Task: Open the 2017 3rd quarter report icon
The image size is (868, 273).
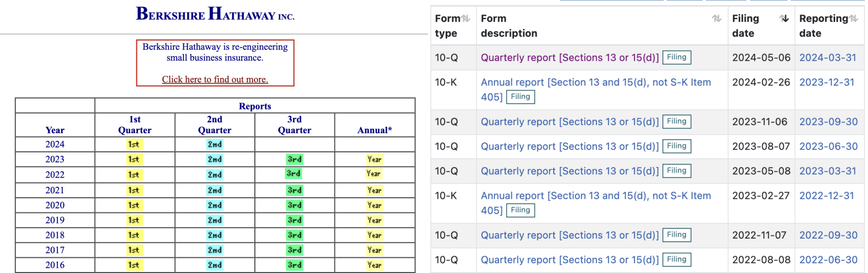Action: pyautogui.click(x=295, y=250)
